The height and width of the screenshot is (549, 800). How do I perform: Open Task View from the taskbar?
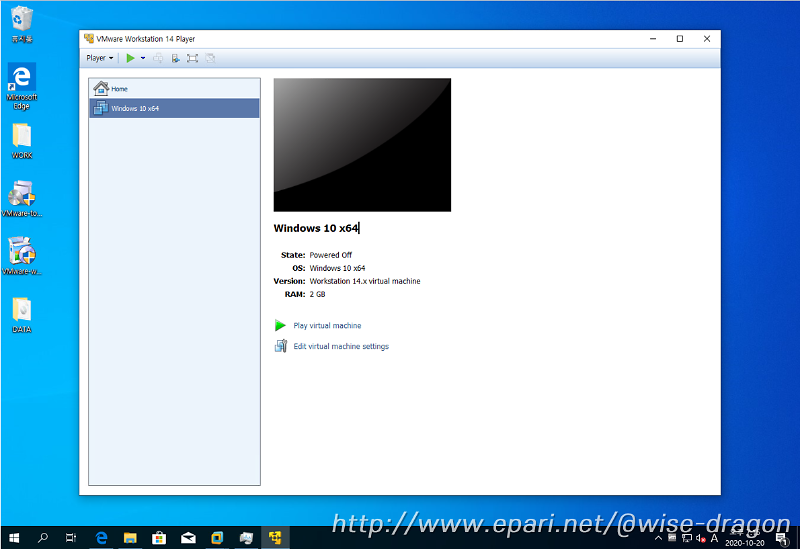tap(71, 538)
